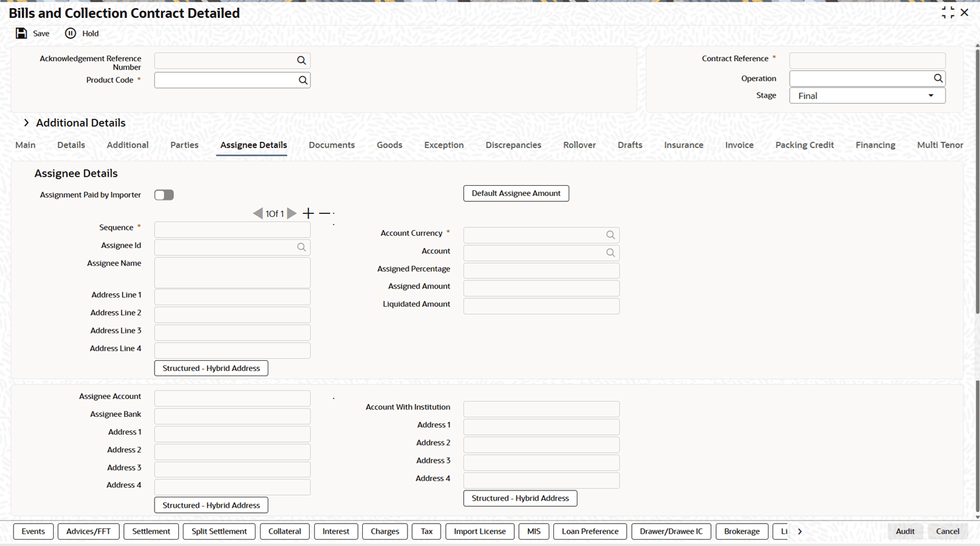Open the Exception tab
980x546 pixels.
(x=444, y=145)
